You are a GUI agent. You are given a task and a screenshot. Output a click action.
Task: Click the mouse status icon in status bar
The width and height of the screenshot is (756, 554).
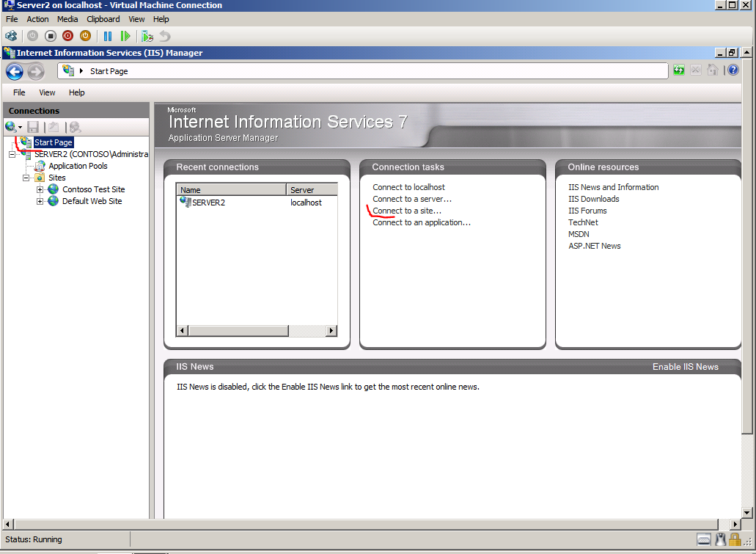point(720,539)
